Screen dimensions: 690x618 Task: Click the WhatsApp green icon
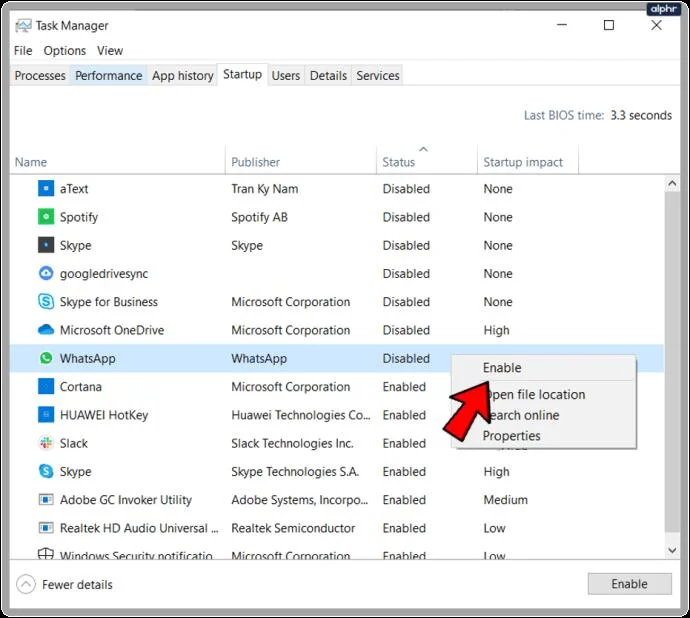pyautogui.click(x=46, y=358)
